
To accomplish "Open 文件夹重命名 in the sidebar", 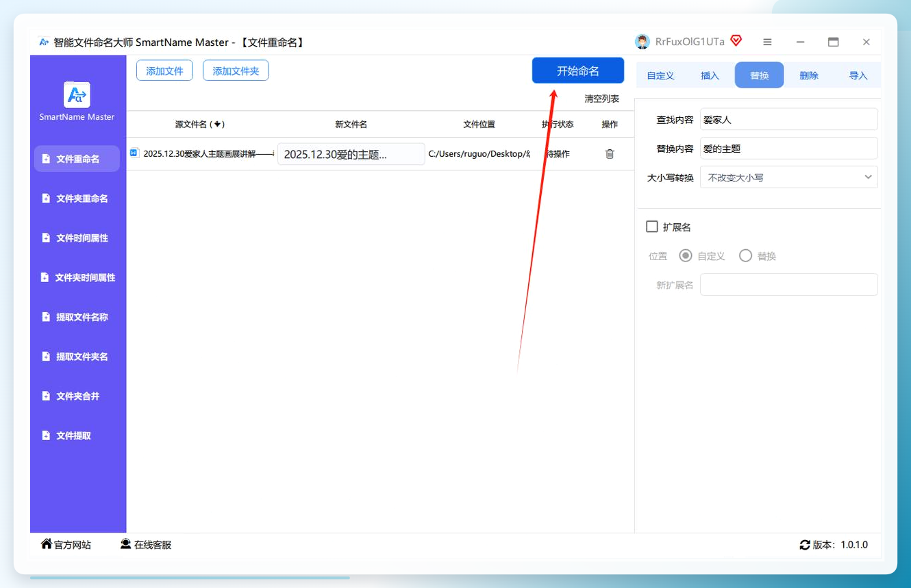I will coord(77,199).
